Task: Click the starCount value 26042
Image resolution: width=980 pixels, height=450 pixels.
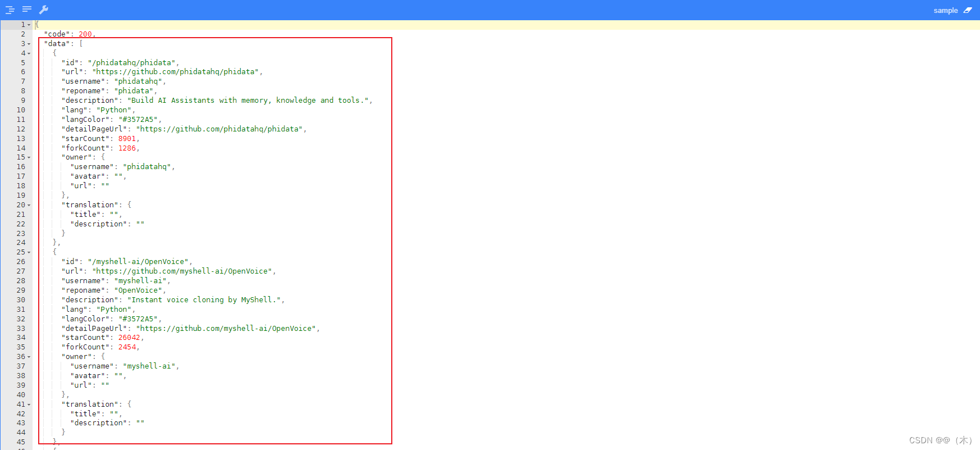Action: (x=129, y=338)
